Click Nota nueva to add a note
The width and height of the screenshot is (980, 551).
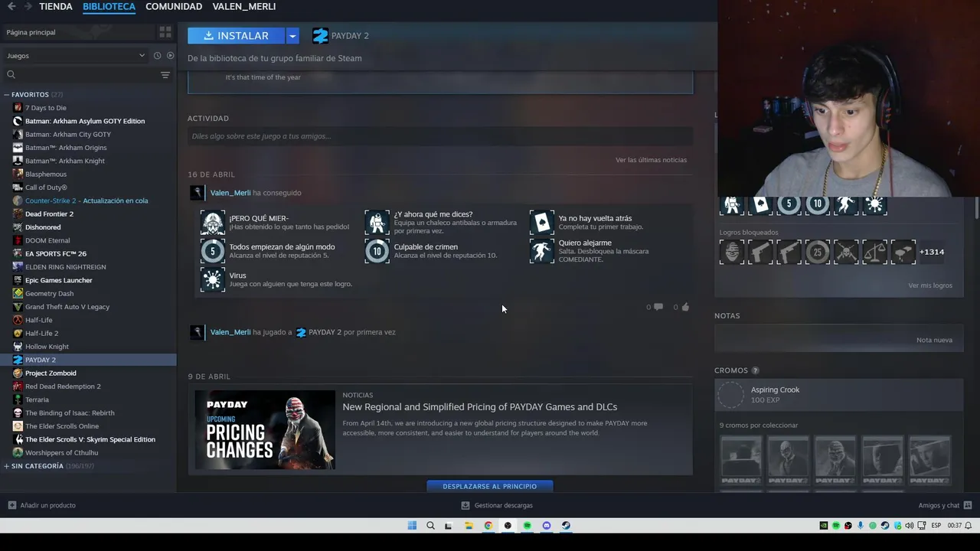(934, 340)
